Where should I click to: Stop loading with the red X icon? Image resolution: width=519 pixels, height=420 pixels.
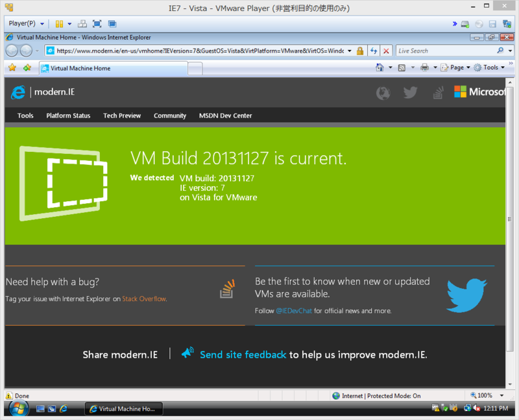[x=386, y=51]
